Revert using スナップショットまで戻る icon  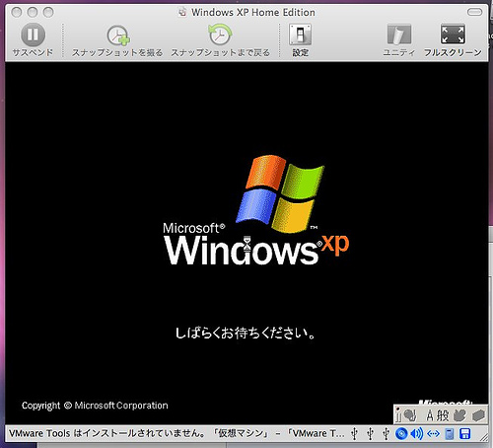point(220,35)
